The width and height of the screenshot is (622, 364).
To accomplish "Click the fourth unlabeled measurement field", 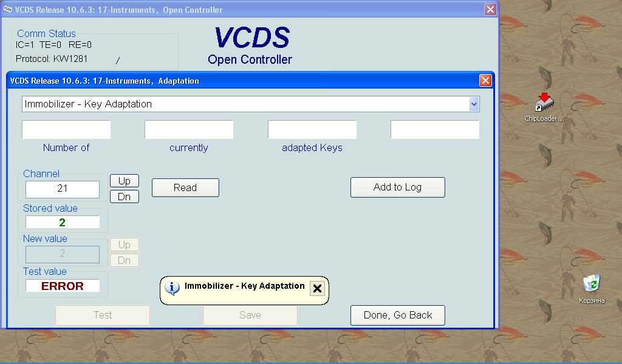I will coord(435,130).
